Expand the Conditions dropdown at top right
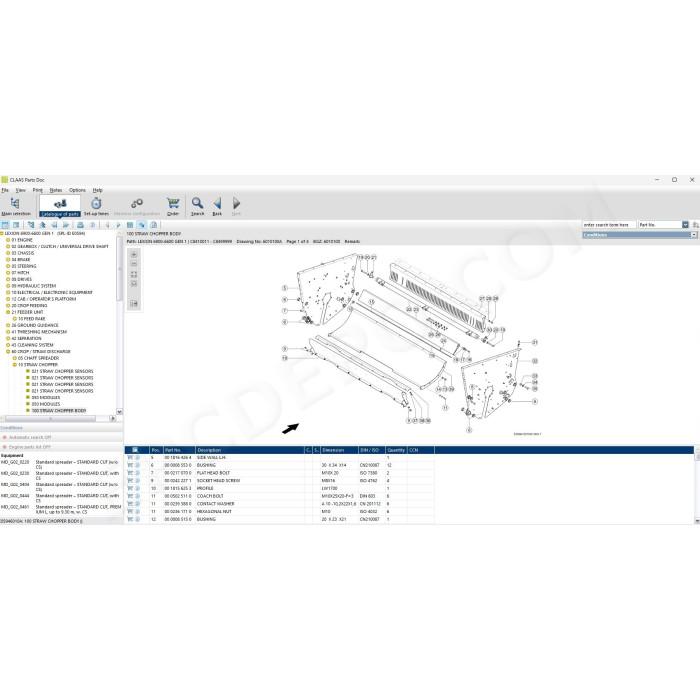The width and height of the screenshot is (700, 700). (694, 235)
